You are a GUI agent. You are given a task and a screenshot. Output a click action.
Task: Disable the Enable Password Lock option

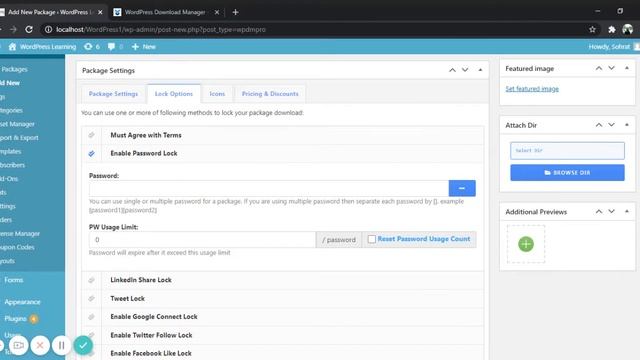coord(91,153)
